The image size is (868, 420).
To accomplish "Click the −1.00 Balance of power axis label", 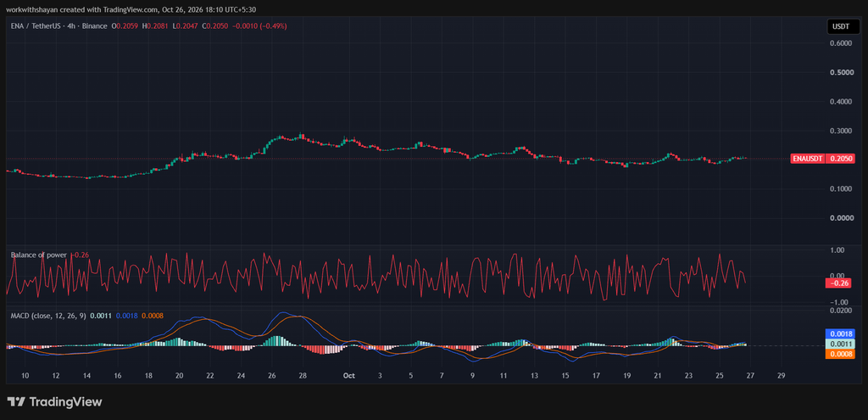I will (x=835, y=302).
